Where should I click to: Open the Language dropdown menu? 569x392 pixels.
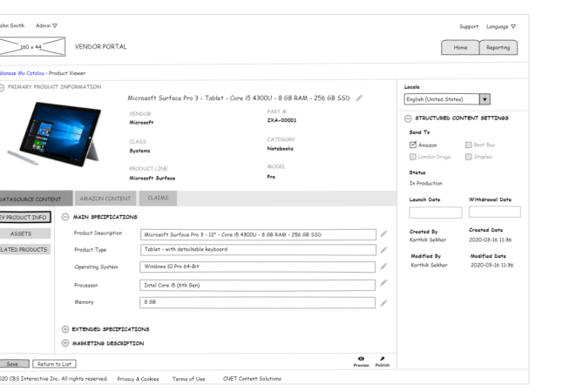pyautogui.click(x=501, y=26)
